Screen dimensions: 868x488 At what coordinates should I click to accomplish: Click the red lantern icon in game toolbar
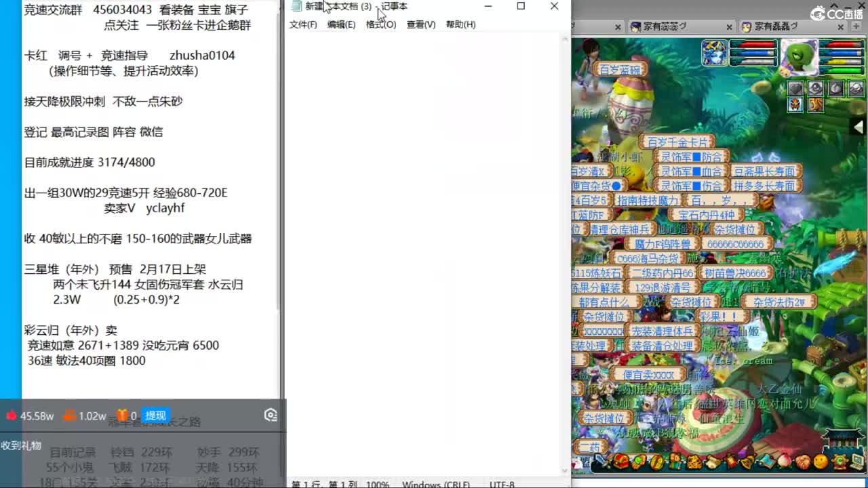pos(731,462)
